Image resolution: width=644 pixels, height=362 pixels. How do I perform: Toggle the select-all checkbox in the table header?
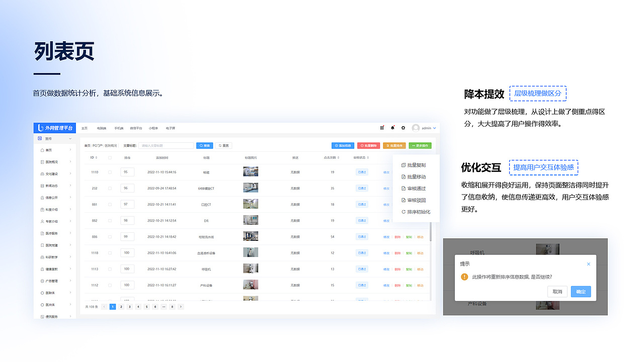click(x=110, y=157)
